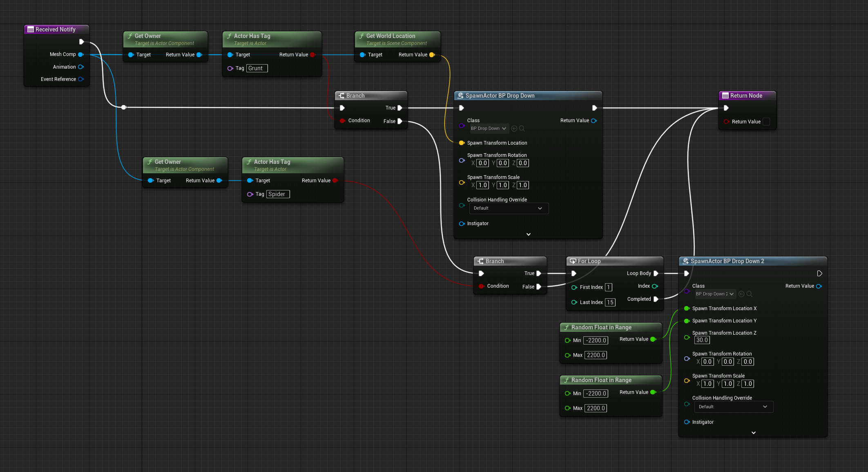Click the magnifier icon beside BP Drop Down 2 class
Screen dimensions: 868x472
[750, 294]
